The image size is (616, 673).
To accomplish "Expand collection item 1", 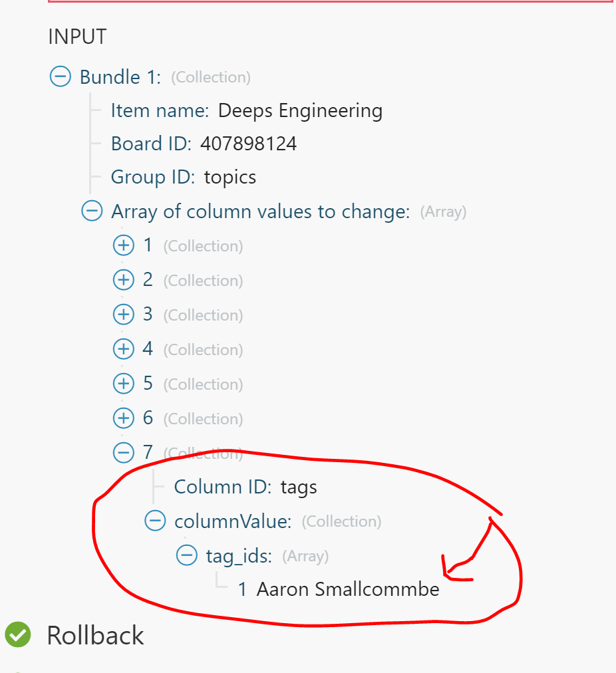I will point(124,245).
